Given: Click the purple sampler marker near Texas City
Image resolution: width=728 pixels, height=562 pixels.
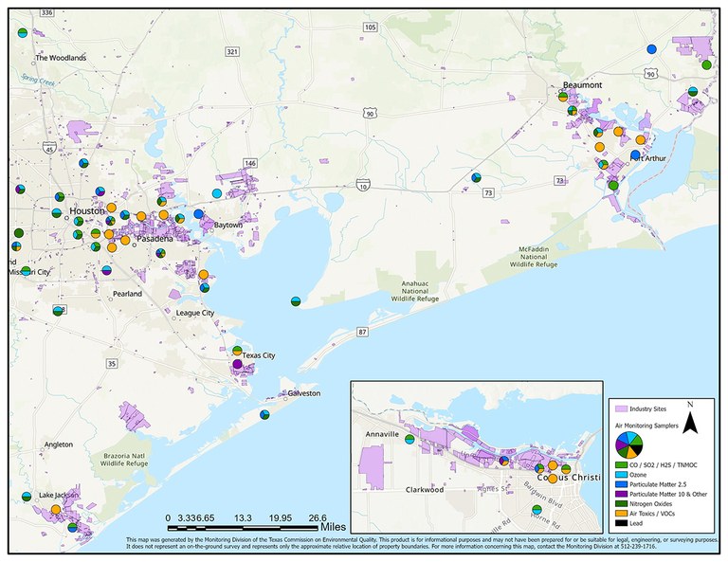Looking at the screenshot, I should pos(237,364).
